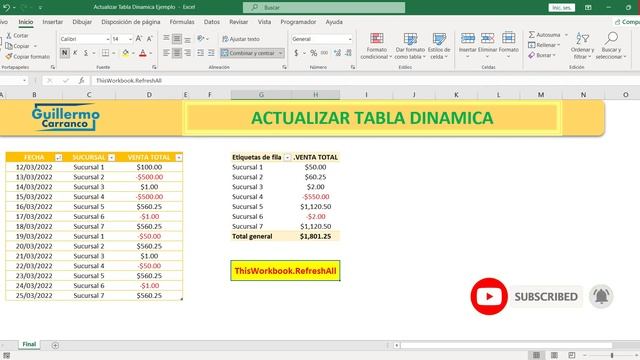Click the Inic. ses. sign-in button
This screenshot has height=360, width=640.
click(x=562, y=8)
